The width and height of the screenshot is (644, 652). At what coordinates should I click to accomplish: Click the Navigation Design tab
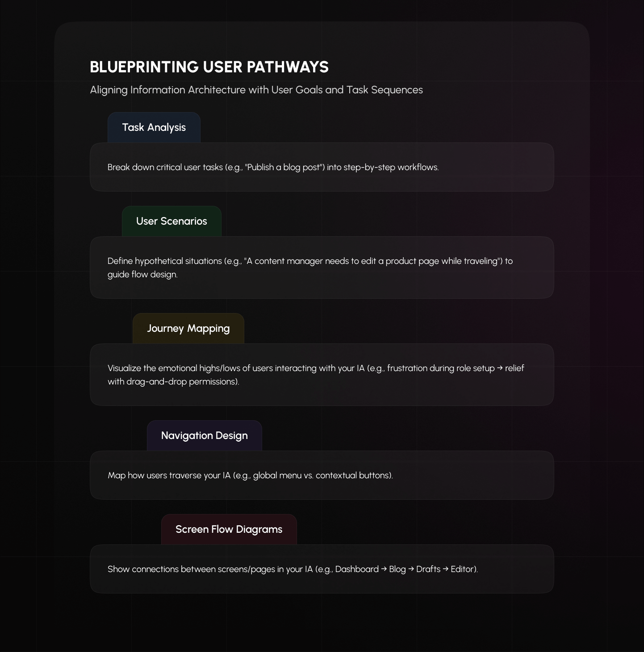[204, 436]
